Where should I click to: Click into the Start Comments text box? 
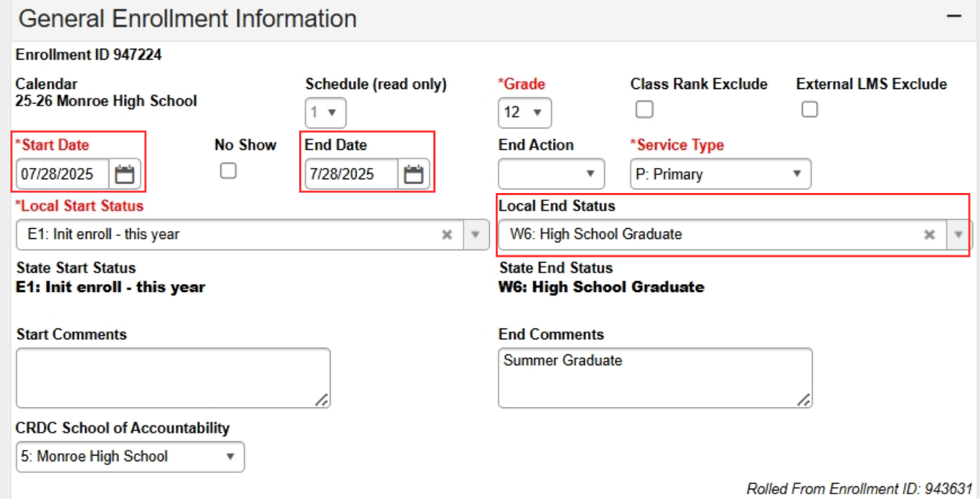click(x=172, y=377)
